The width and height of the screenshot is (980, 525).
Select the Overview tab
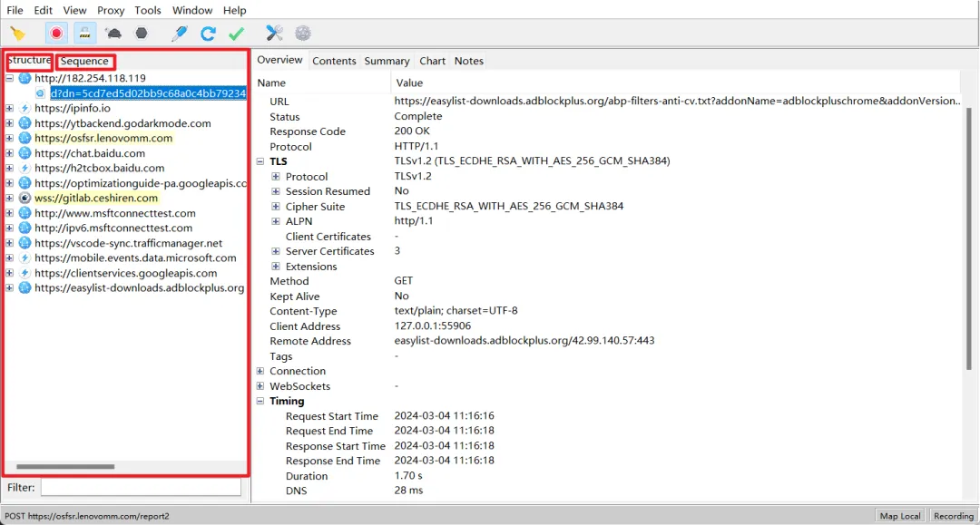279,60
